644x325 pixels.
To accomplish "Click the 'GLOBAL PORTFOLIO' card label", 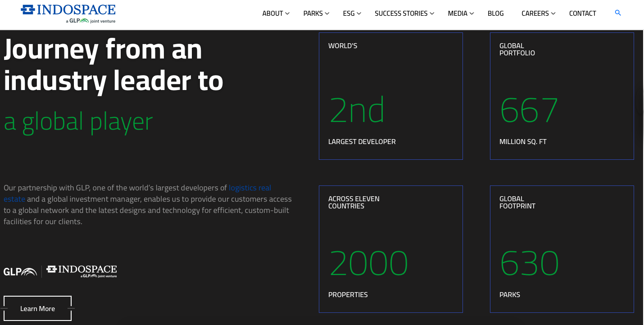I will click(517, 50).
